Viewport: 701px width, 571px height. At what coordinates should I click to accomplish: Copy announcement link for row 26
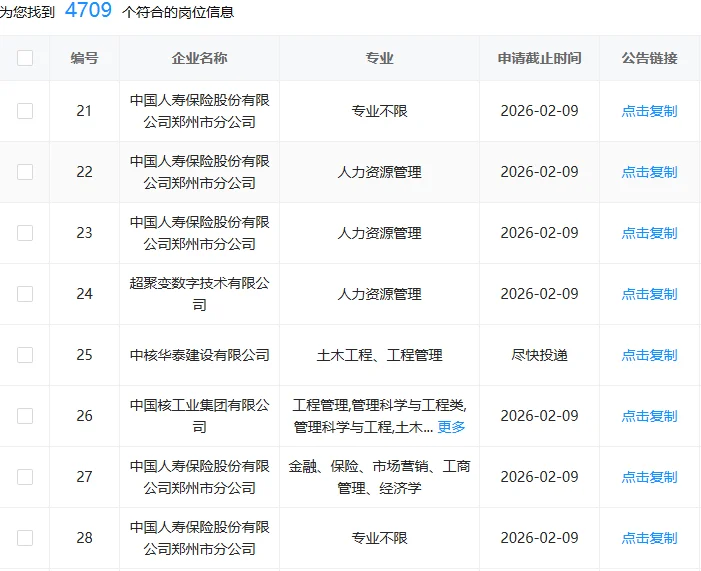(650, 416)
